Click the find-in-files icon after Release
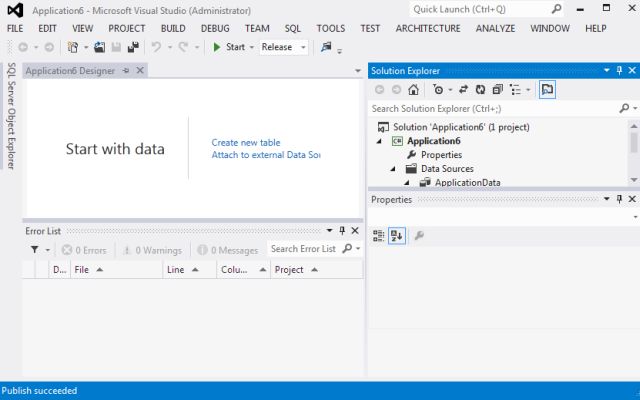Viewport: 640px width, 400px height. click(x=326, y=47)
